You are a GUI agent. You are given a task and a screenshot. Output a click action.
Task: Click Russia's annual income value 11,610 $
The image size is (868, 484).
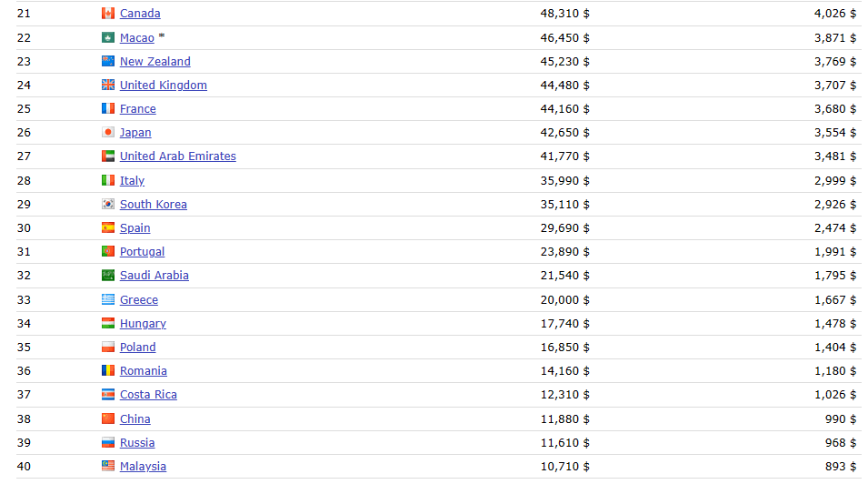click(564, 443)
